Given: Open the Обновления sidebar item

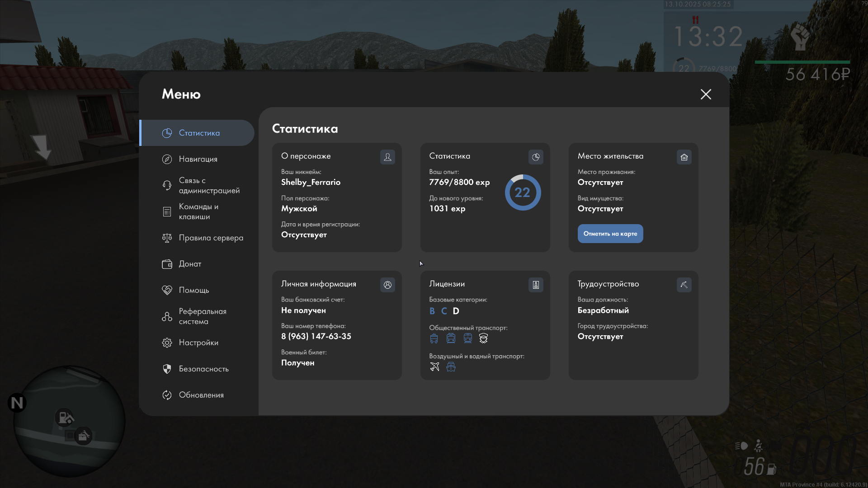Looking at the screenshot, I should [x=201, y=395].
